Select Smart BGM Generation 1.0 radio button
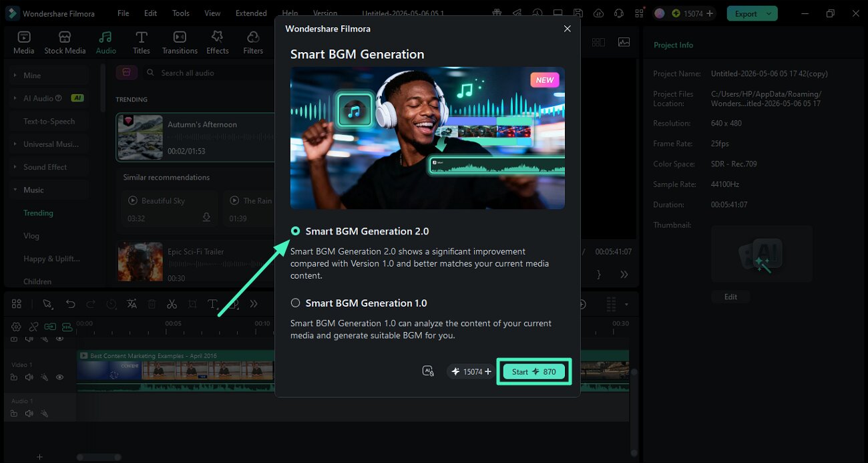This screenshot has height=463, width=868. click(x=295, y=303)
